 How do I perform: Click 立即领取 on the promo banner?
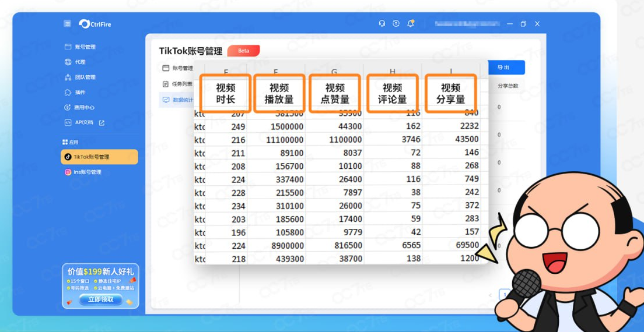coord(100,299)
